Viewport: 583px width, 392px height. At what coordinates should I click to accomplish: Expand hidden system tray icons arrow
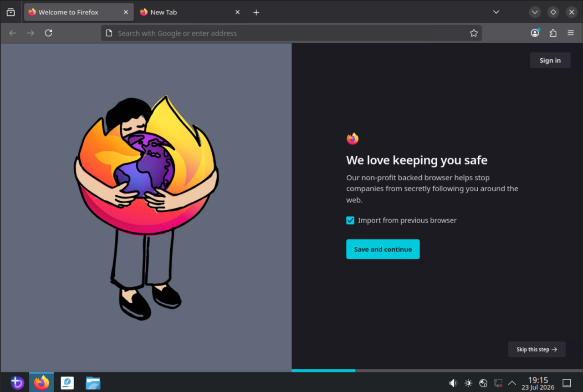pyautogui.click(x=512, y=383)
